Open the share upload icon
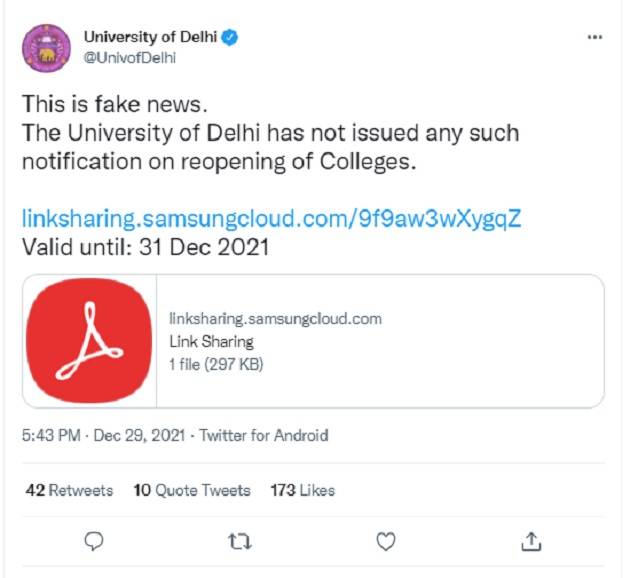Image resolution: width=638 pixels, height=578 pixels. (x=530, y=541)
